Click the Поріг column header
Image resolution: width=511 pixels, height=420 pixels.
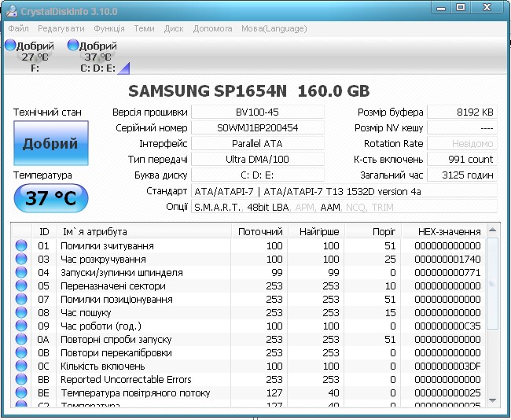coord(373,231)
